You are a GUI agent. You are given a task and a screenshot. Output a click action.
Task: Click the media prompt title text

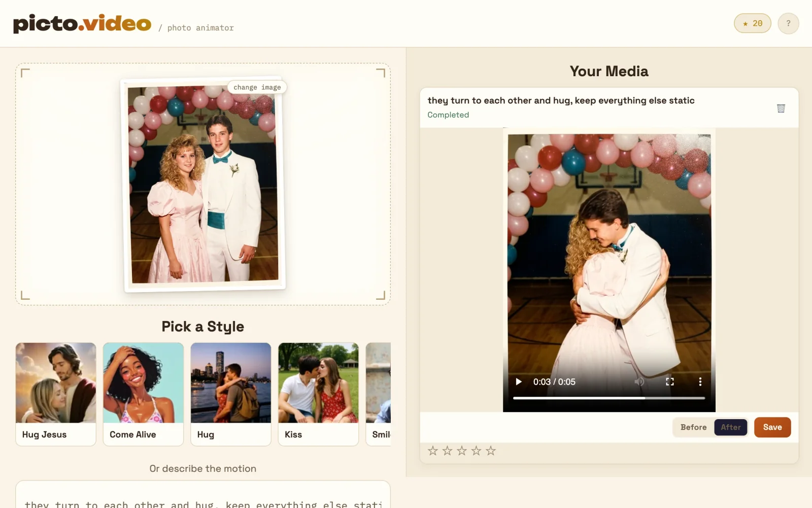(561, 101)
